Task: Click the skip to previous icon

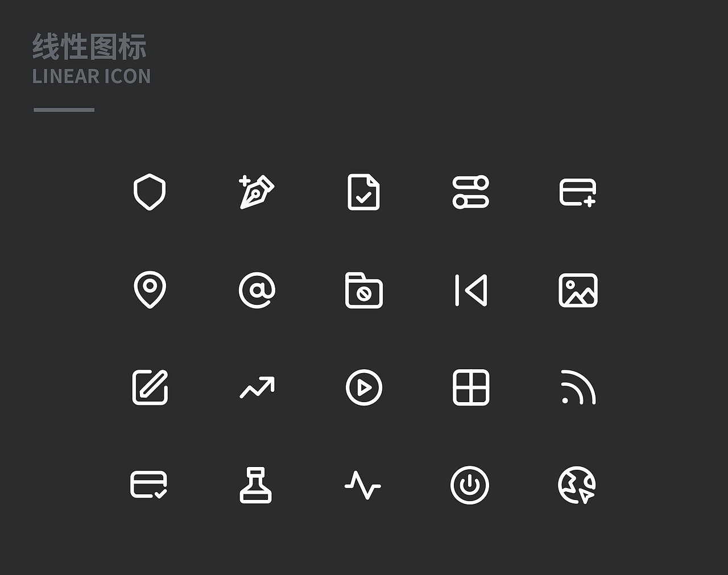Action: tap(471, 290)
